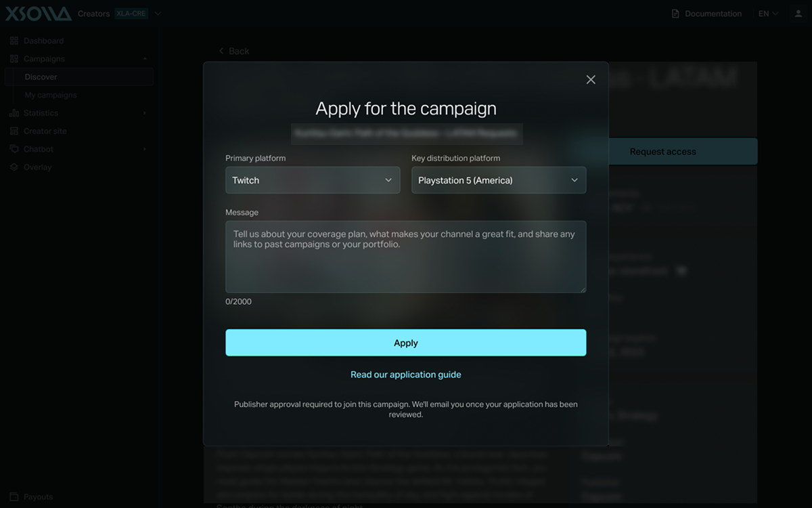Click the Payouts icon at sidebar bottom
The image size is (812, 508).
point(14,496)
